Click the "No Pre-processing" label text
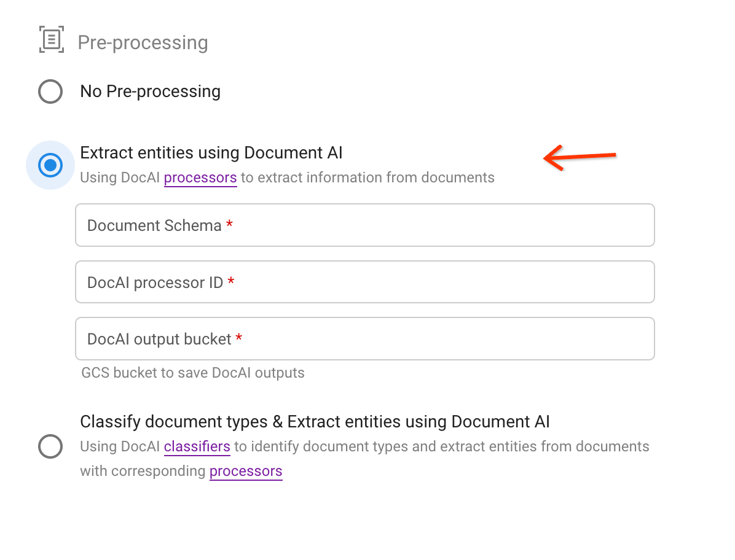The image size is (735, 560). pos(150,91)
